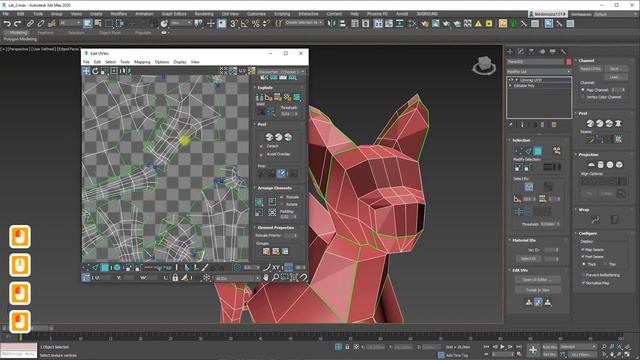Toggle the Normalize Map checkbox
The width and height of the screenshot is (640, 360).
pyautogui.click(x=583, y=283)
